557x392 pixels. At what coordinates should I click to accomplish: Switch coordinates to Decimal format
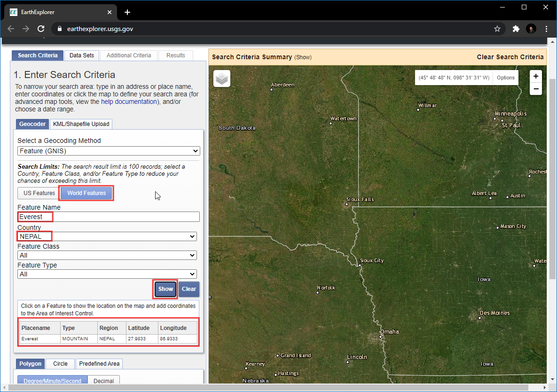103,381
